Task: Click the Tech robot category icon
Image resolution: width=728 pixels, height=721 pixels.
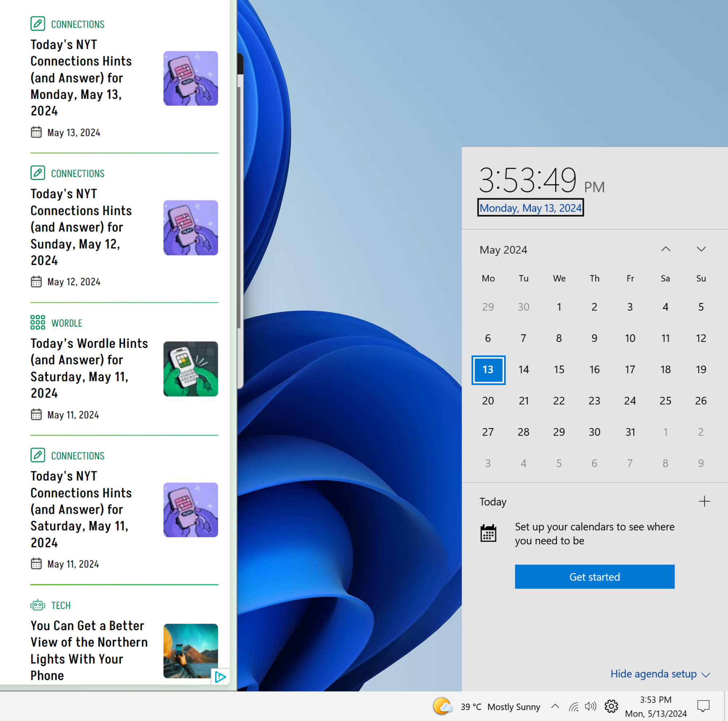Action: [38, 605]
